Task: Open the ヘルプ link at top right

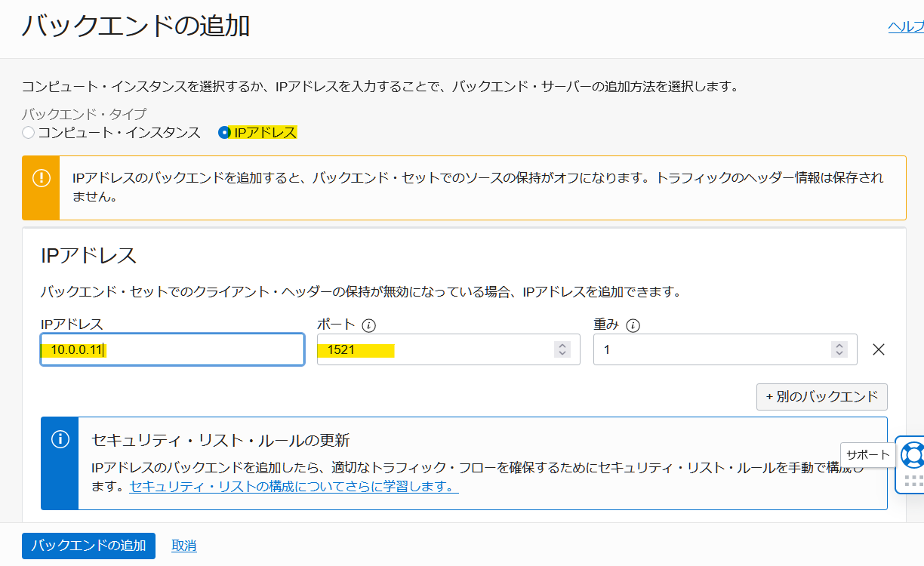Action: point(906,26)
